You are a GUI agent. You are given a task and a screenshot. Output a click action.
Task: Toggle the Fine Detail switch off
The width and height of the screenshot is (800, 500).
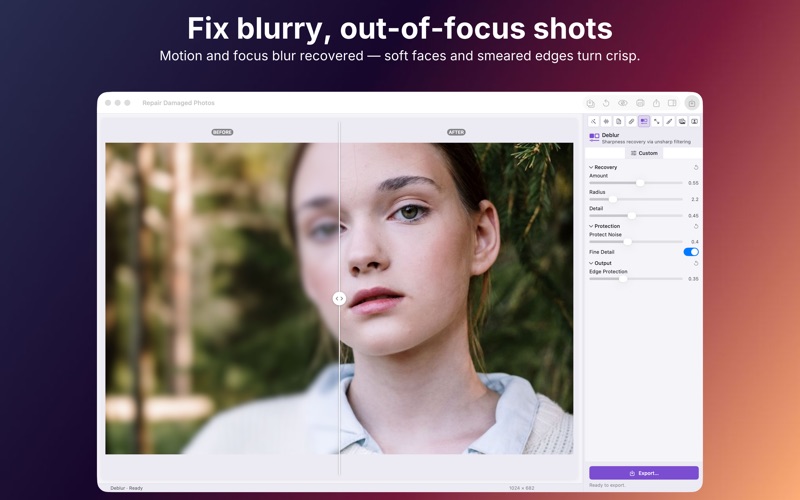coord(691,252)
